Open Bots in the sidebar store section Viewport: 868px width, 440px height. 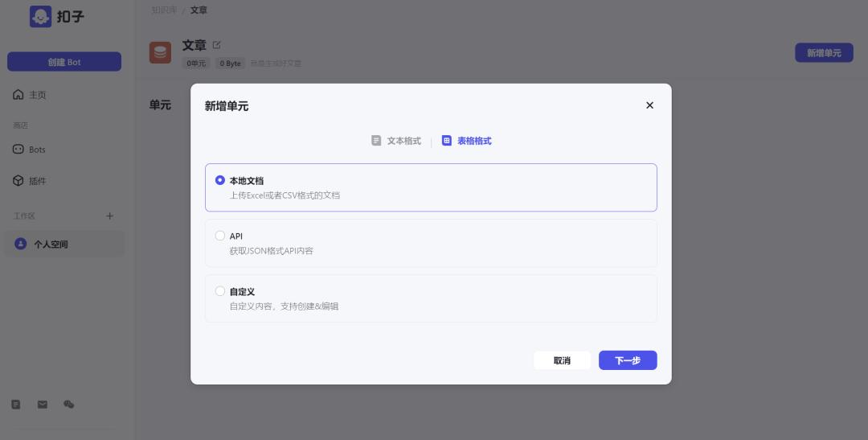pyautogui.click(x=36, y=150)
